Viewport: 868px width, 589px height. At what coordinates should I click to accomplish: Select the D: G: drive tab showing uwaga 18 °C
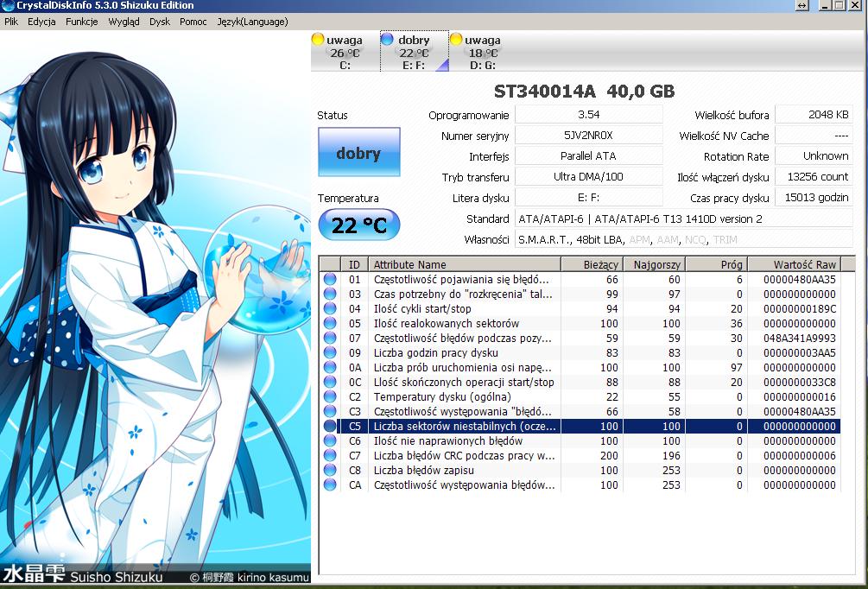[x=483, y=52]
